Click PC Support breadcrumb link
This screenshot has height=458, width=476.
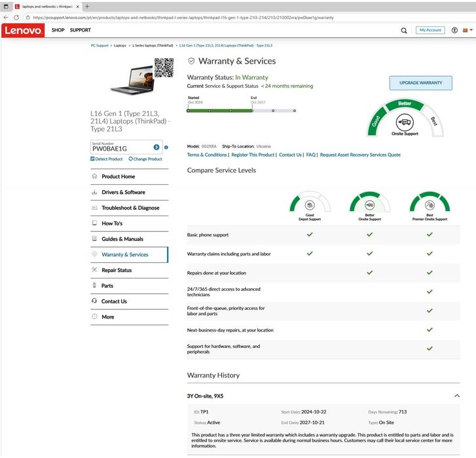pos(100,46)
